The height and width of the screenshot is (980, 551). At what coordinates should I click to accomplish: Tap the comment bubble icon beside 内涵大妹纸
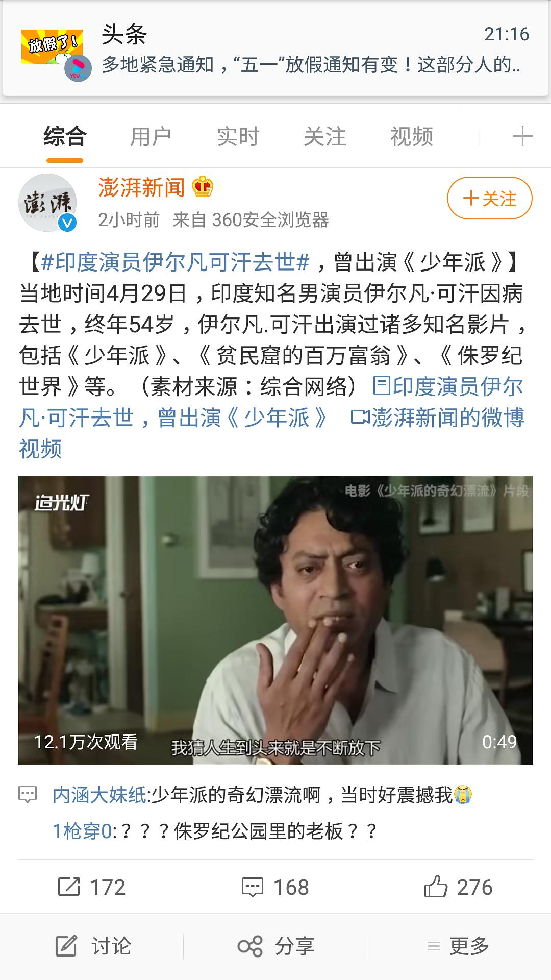point(28,795)
